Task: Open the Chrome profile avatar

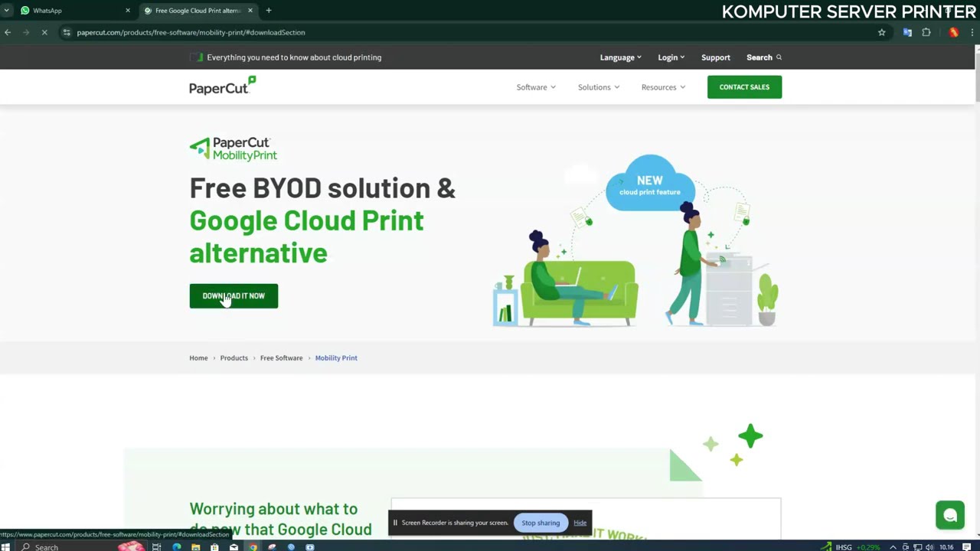Action: pos(953,32)
